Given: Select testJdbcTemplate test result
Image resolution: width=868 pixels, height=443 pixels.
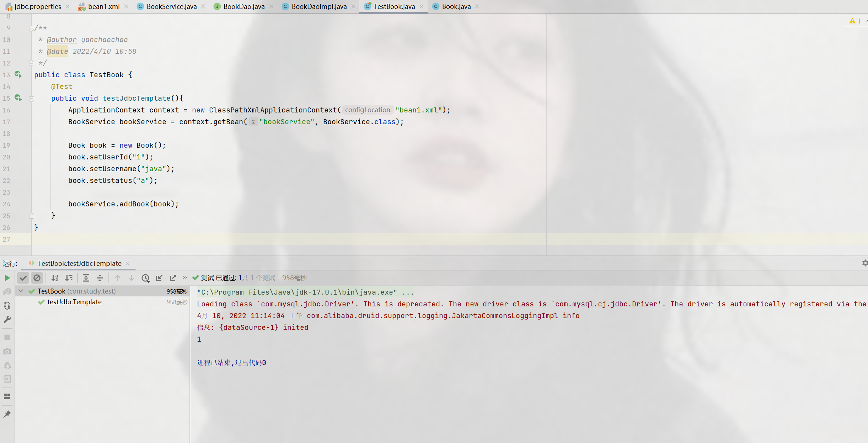Looking at the screenshot, I should [x=74, y=302].
